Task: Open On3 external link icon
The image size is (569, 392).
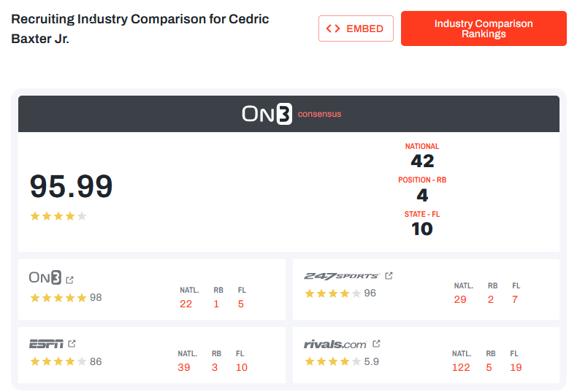Action: [x=70, y=280]
